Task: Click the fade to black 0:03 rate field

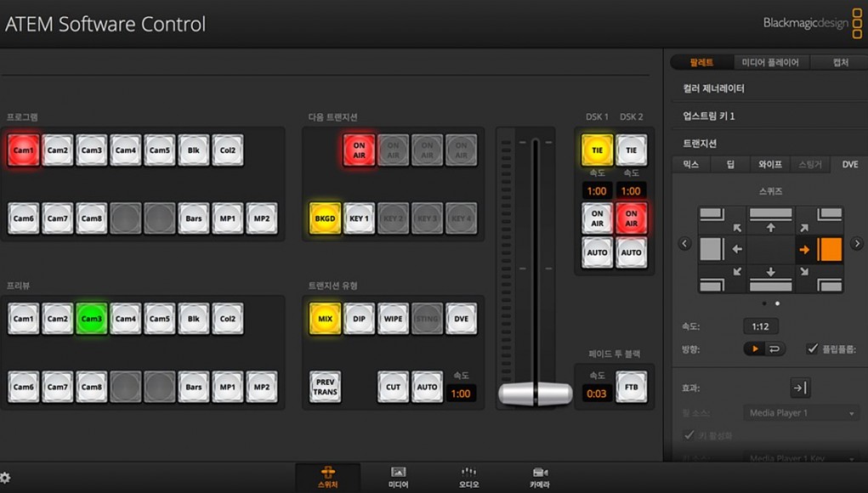Action: 597,394
